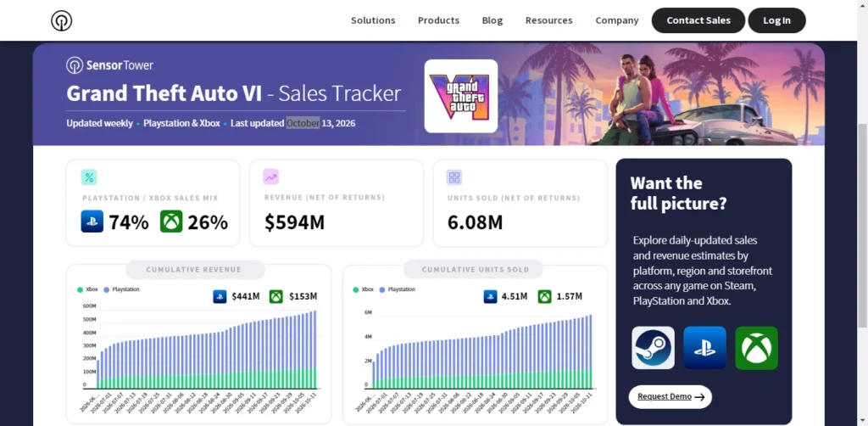This screenshot has width=868, height=426.
Task: Click the Steam icon in demo panel
Action: [654, 347]
